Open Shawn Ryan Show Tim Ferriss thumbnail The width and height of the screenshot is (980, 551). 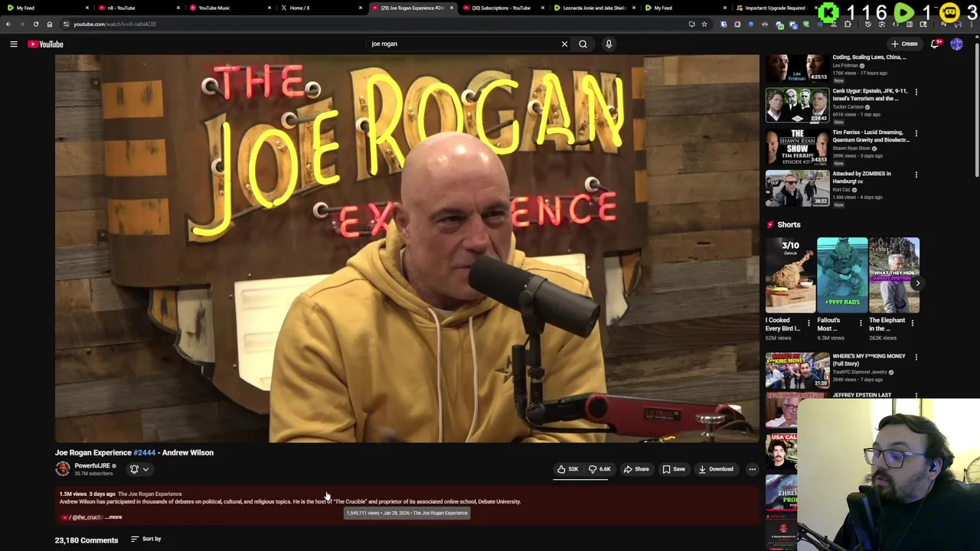797,146
